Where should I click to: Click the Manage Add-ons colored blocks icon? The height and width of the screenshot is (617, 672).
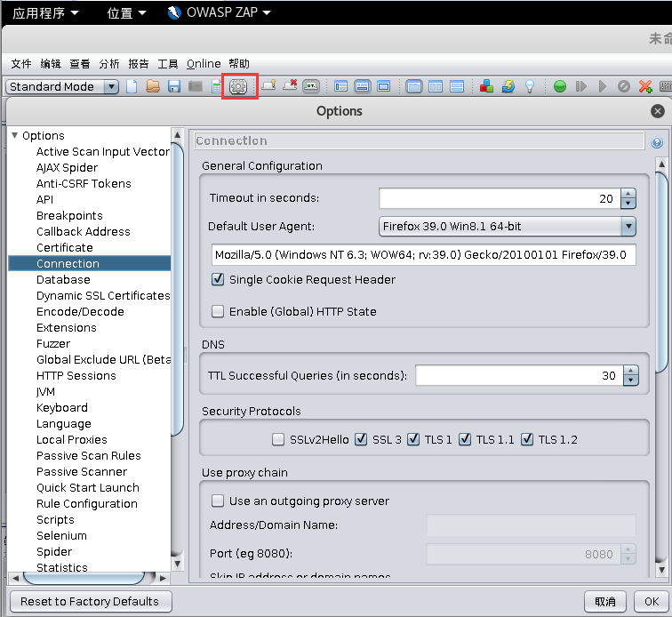click(486, 86)
